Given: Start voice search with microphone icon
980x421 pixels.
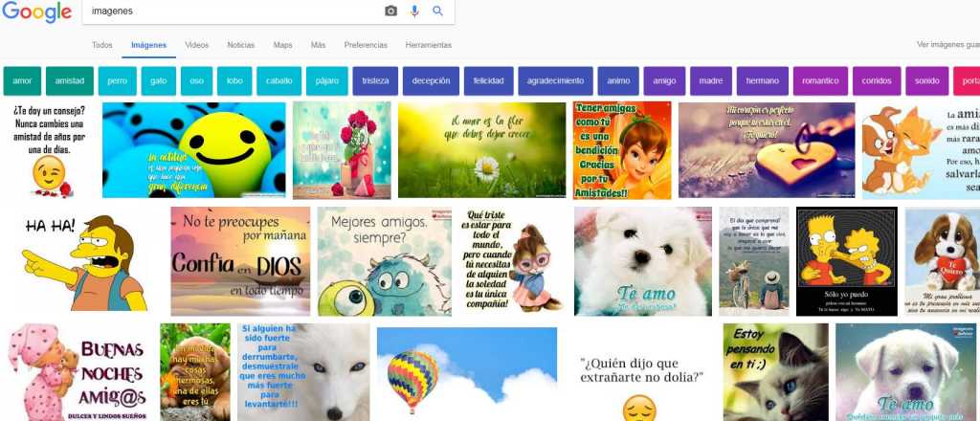Looking at the screenshot, I should point(414,11).
